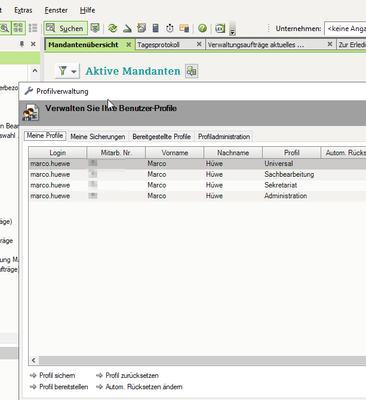Close the Verwaltungsaufträge aktuelles tab
This screenshot has width=366, height=400.
tap(330, 44)
